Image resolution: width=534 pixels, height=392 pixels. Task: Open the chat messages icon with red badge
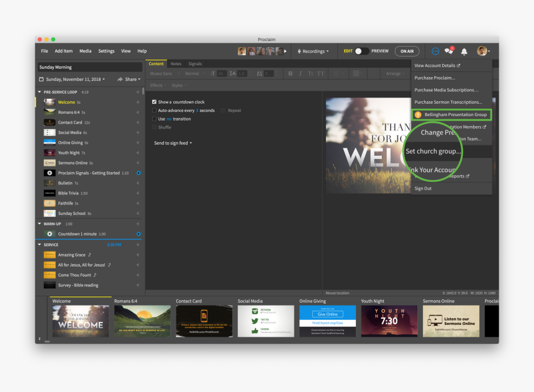click(x=449, y=50)
